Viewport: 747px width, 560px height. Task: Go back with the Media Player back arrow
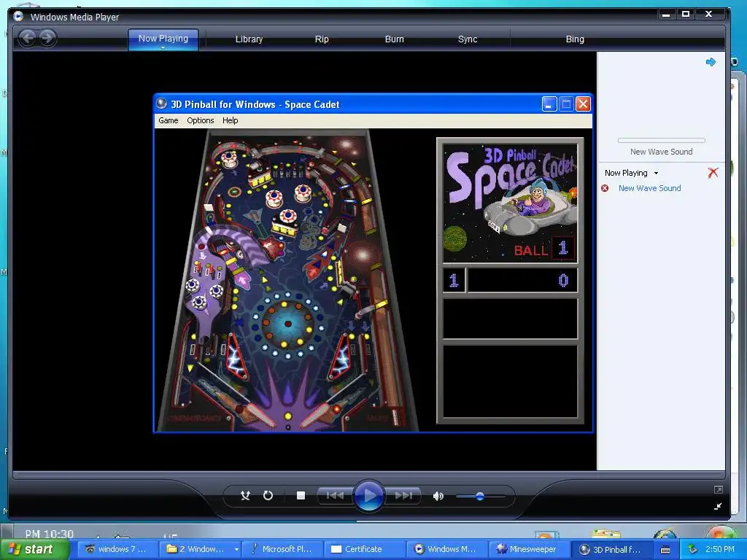28,38
